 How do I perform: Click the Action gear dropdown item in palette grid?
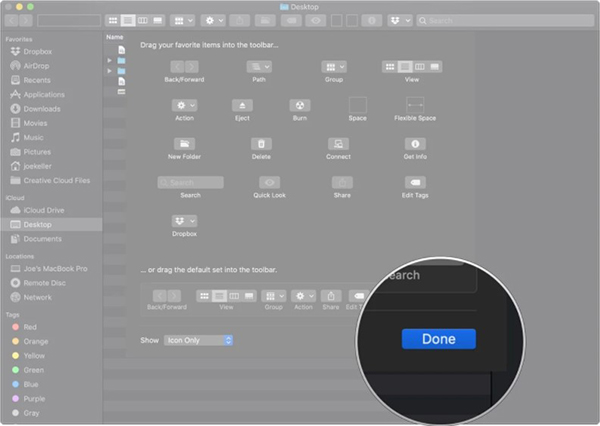coord(184,105)
